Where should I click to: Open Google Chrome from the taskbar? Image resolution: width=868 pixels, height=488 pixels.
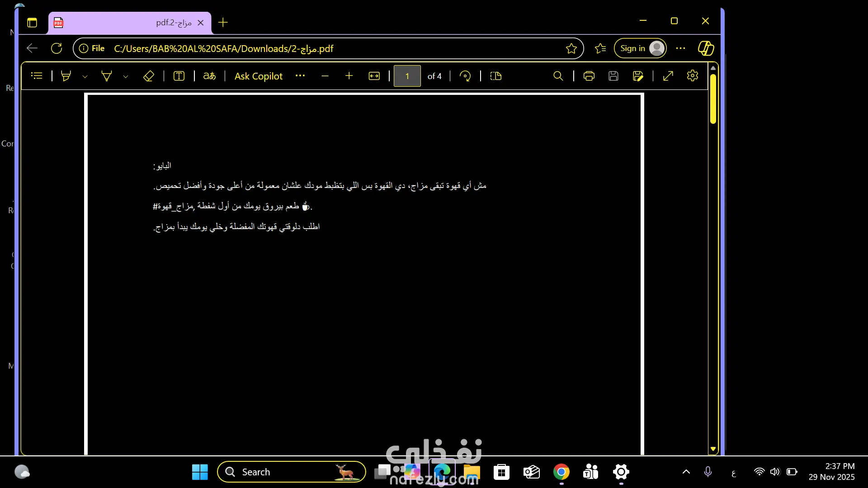[561, 472]
